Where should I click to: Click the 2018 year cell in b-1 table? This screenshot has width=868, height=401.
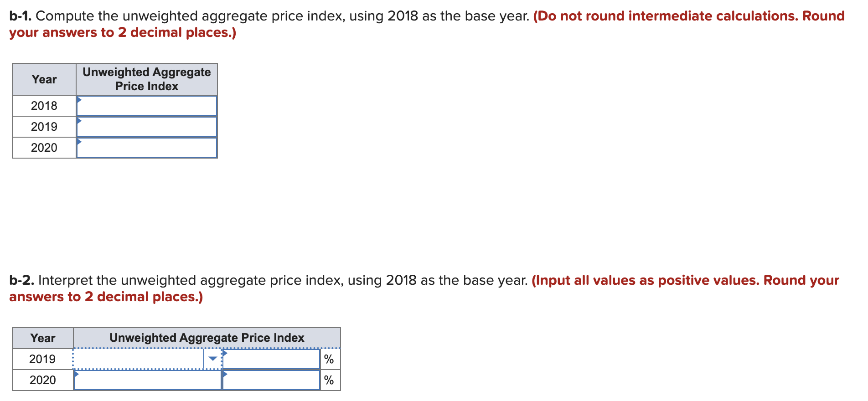tap(43, 105)
